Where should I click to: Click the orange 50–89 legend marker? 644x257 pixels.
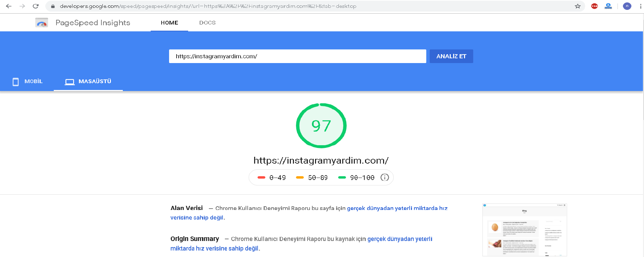(x=300, y=177)
